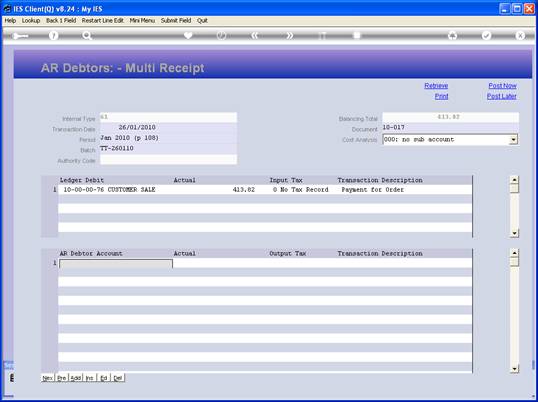Click the Del button below the grid
This screenshot has height=402, width=538.
tap(118, 378)
